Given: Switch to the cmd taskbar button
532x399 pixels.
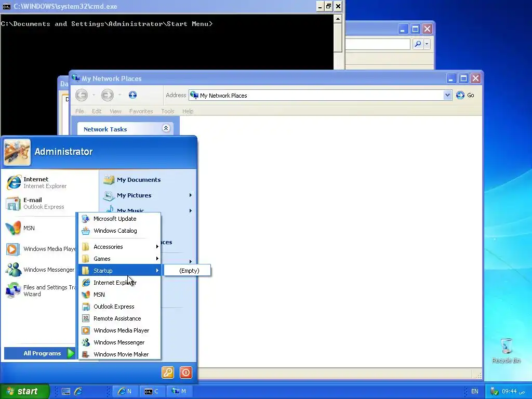Looking at the screenshot, I should pyautogui.click(x=151, y=391).
